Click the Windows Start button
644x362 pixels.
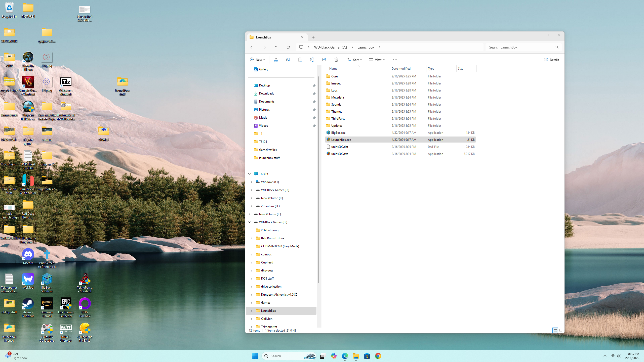(x=255, y=356)
